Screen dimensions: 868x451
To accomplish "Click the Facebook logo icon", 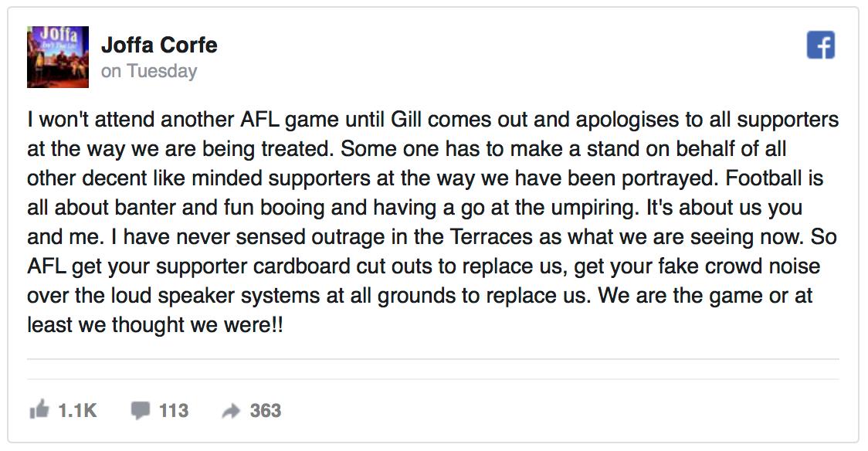I will pos(821,46).
